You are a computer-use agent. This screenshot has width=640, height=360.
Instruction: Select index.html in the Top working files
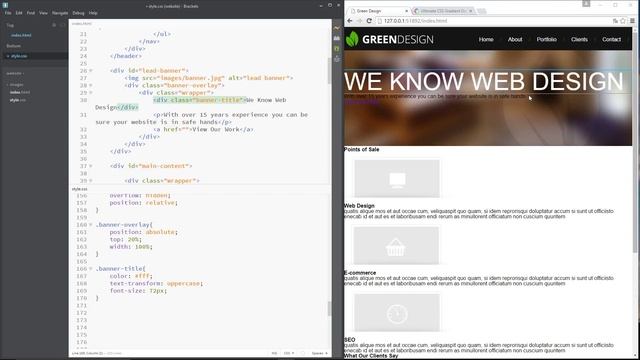coord(21,35)
